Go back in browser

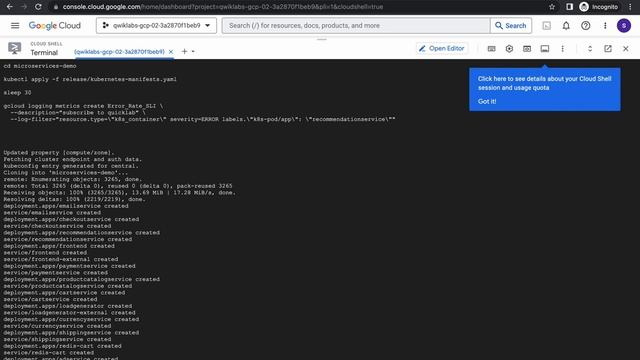[x=10, y=7]
